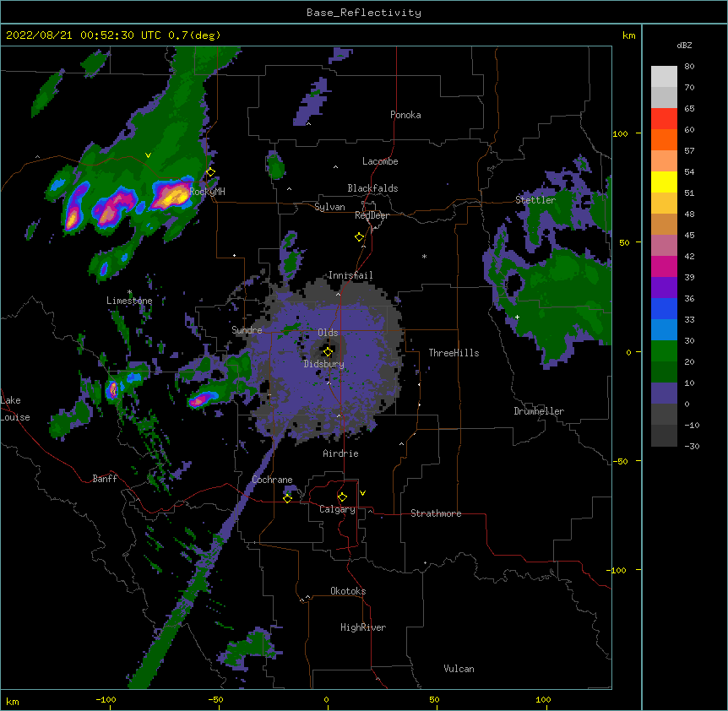Click the Drumheller town label

click(539, 411)
